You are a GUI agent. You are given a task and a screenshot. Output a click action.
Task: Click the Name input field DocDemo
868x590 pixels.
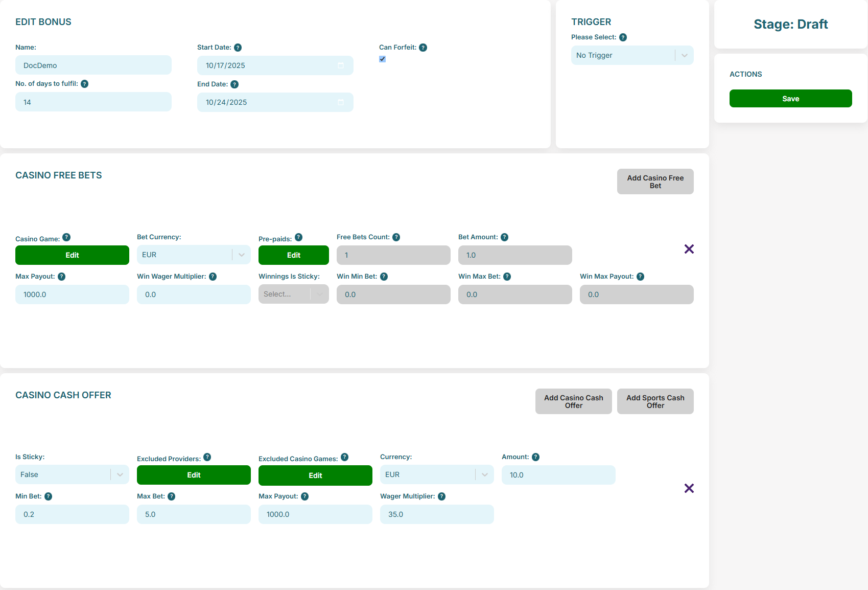coord(93,65)
